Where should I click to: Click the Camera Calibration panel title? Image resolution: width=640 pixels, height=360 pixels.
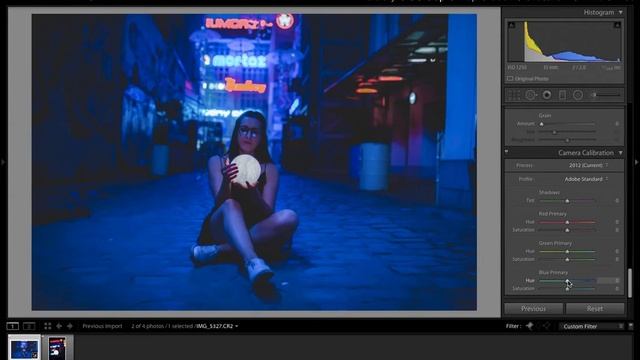[x=586, y=153]
